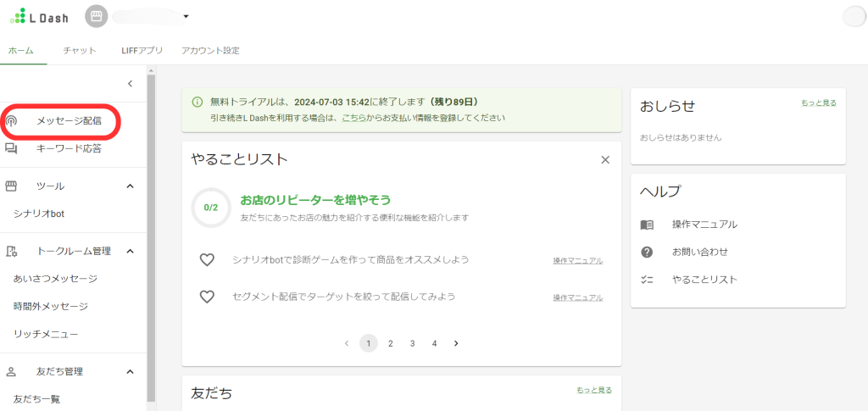Viewport: 868px width, 411px height.
Task: Click the operation manual book icon
Action: (648, 225)
